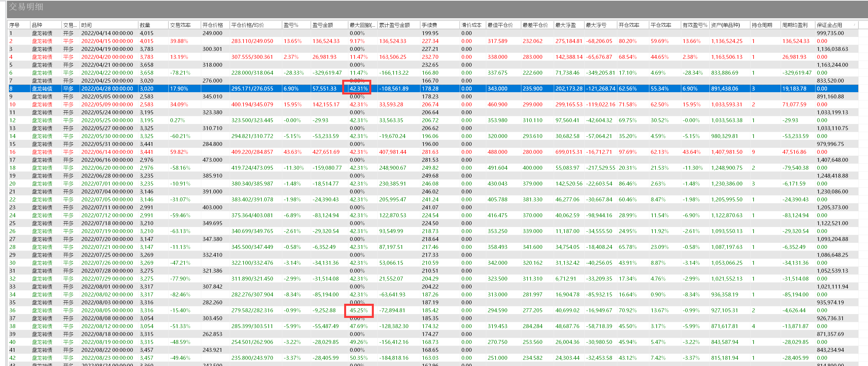This screenshot has height=366, width=868.
Task: Sort by 交易效率 column header
Action: 185,25
